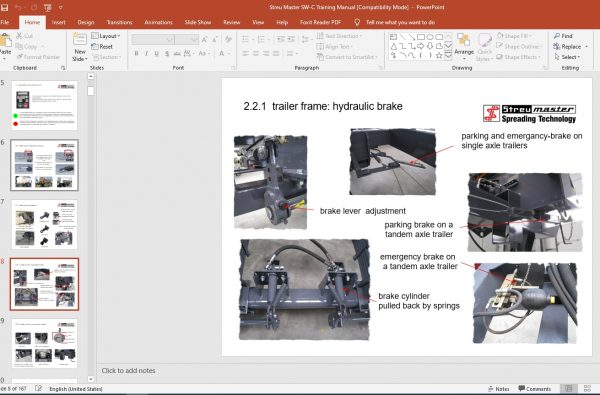
Task: Click the Save icon in title bar
Action: click(x=4, y=7)
